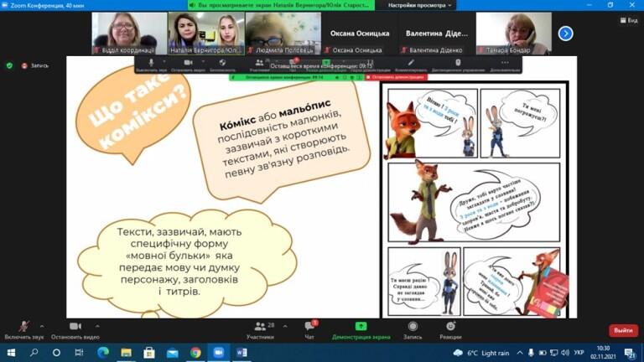Select the Відділ координації video thumbnail
The width and height of the screenshot is (644, 362).
coord(129,34)
